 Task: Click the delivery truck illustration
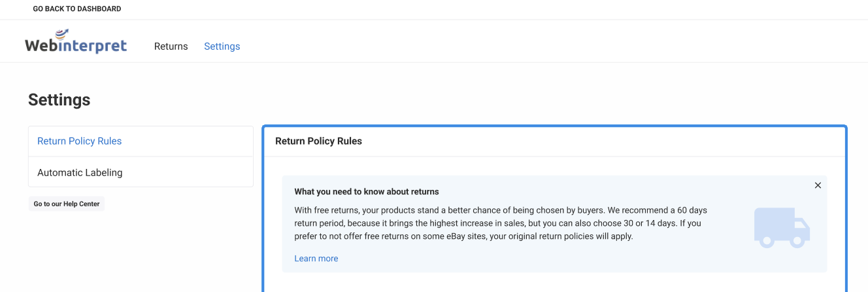[x=782, y=228]
